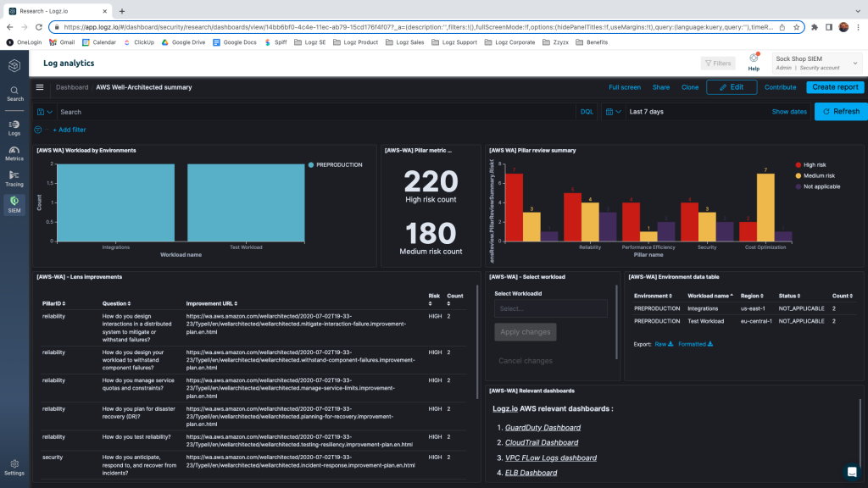Open the Sock Shop SIEM account switcher
Image resolution: width=868 pixels, height=488 pixels.
tap(814, 61)
